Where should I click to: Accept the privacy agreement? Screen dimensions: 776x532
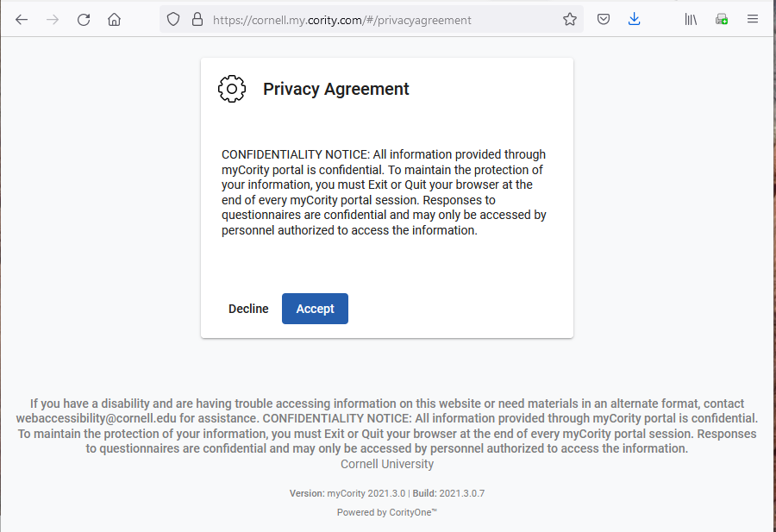pyautogui.click(x=315, y=309)
